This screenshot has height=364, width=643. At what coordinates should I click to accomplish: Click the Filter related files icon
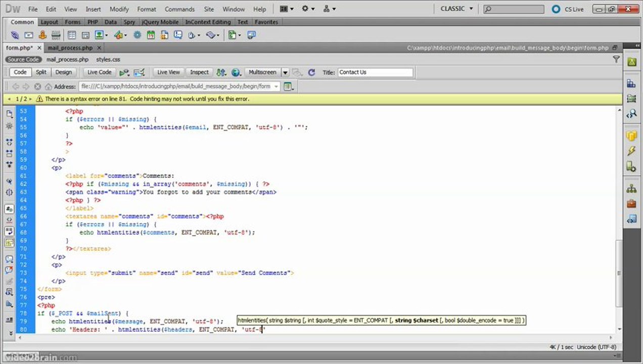616,59
